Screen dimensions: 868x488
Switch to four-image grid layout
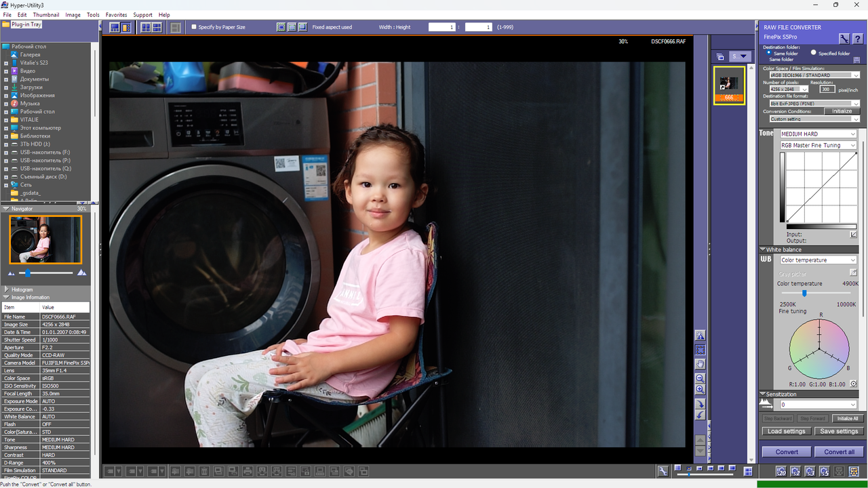coord(157,27)
